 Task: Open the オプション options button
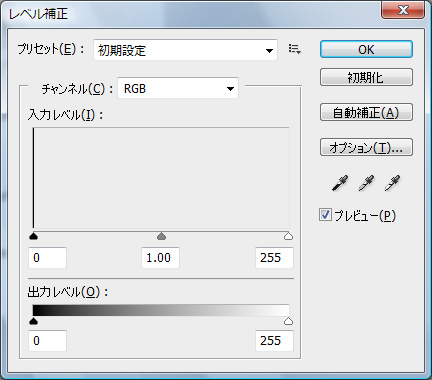coord(366,147)
